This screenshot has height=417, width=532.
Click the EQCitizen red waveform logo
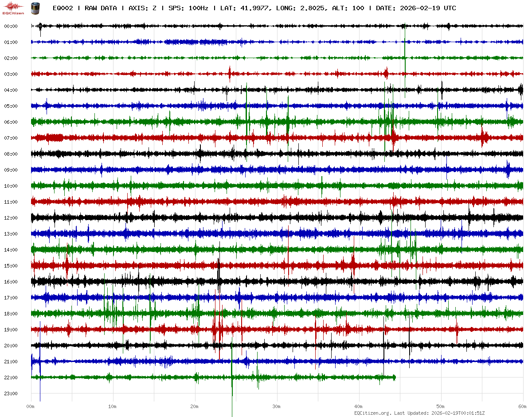pos(13,7)
